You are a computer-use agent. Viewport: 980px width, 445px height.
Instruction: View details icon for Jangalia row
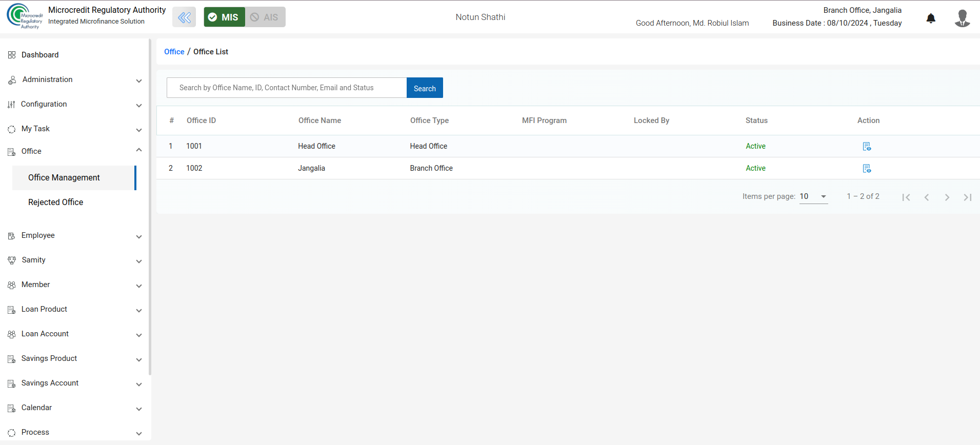[867, 169]
